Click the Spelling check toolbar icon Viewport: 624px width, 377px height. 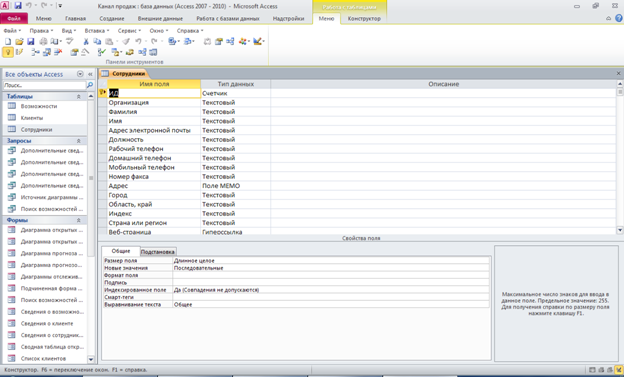(70, 41)
